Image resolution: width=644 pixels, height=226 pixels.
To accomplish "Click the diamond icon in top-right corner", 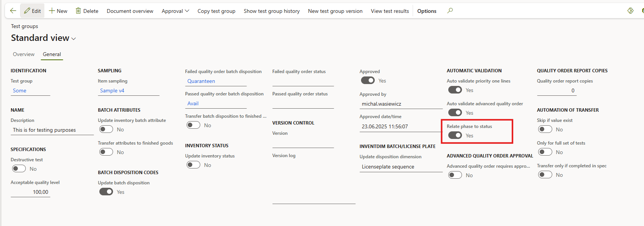I will 630,11.
